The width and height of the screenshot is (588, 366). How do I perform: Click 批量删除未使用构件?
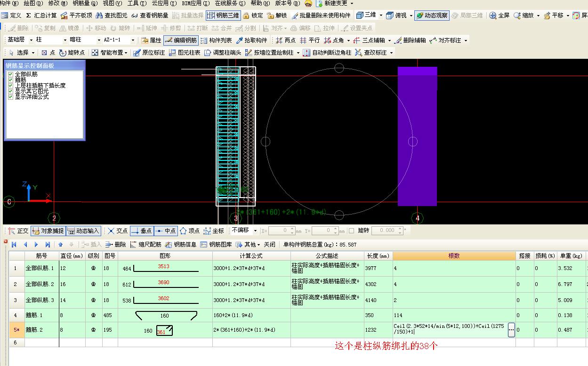(x=321, y=16)
